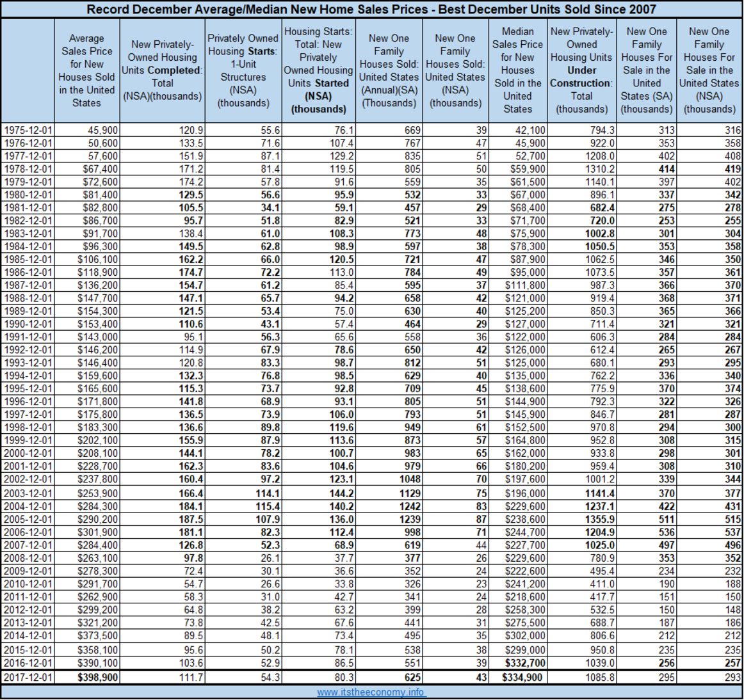This screenshot has height=700, width=744.
Task: Click the $197,600 median price cell
Action: pos(518,479)
